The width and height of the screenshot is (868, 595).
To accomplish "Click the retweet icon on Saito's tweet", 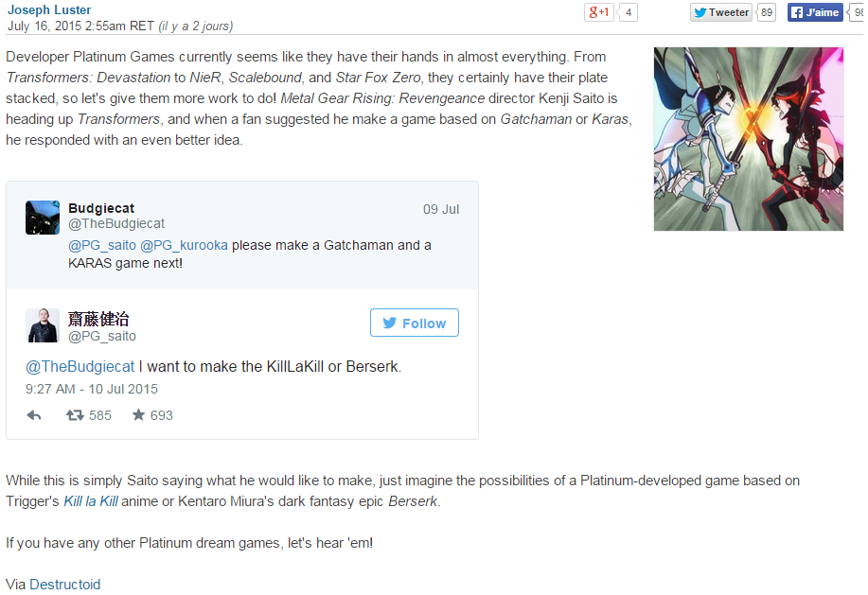I will coord(75,415).
